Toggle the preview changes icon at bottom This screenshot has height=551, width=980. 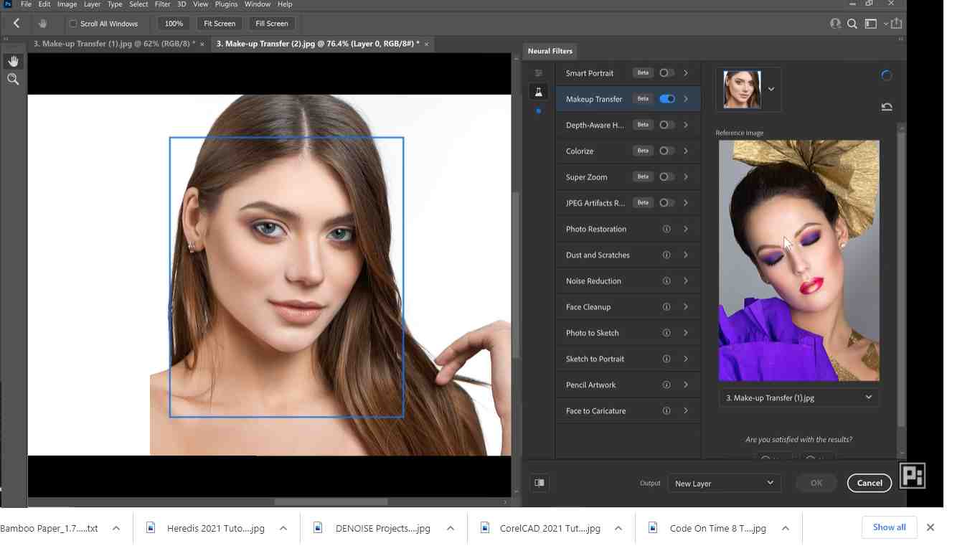(540, 483)
